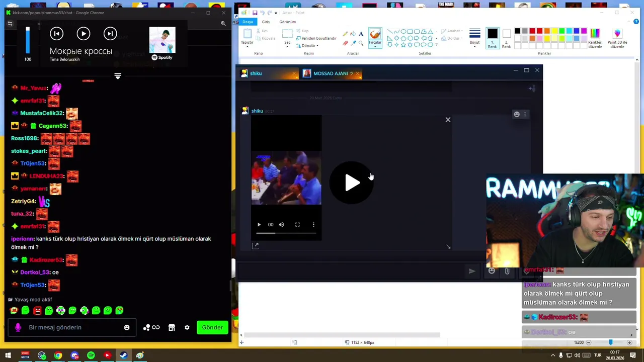Open the Boyut line size dropdown
Viewport: 644px width, 362px height.
pyautogui.click(x=474, y=37)
